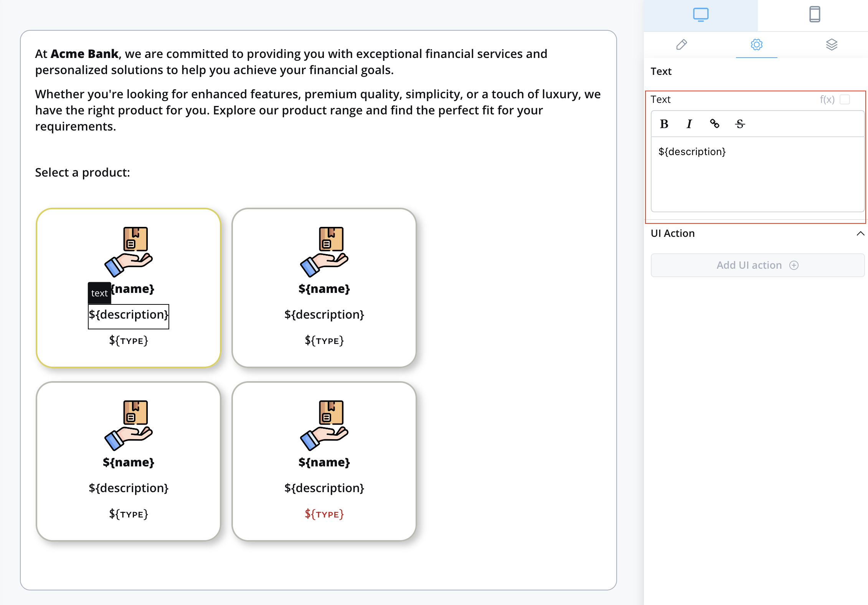Open the layers tab

tap(832, 45)
